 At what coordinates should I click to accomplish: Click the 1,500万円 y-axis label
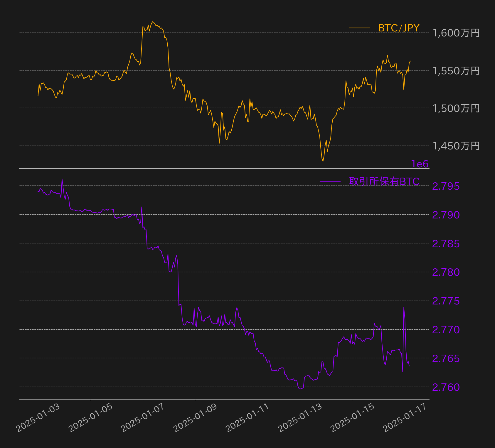tap(456, 108)
